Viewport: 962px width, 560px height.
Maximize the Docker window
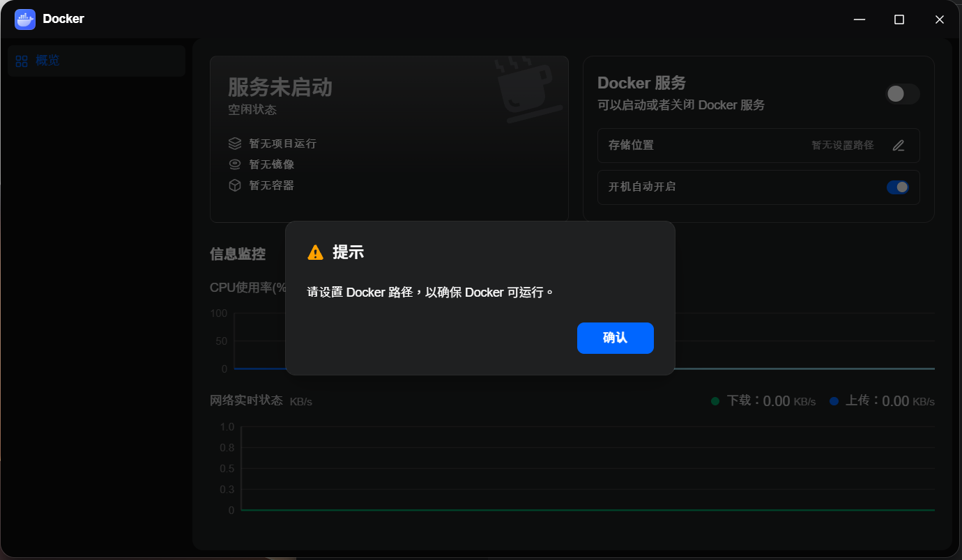[899, 20]
